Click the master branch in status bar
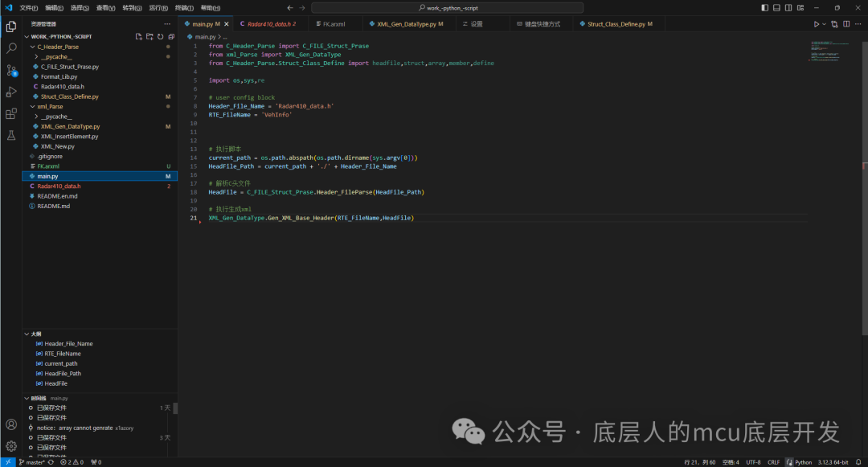 coord(35,462)
